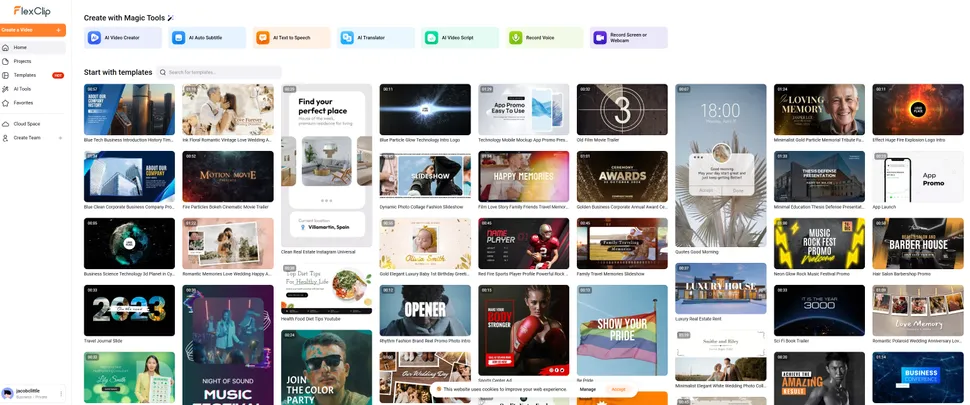The height and width of the screenshot is (405, 970).
Task: Accept the website cookies notice
Action: pyautogui.click(x=618, y=389)
